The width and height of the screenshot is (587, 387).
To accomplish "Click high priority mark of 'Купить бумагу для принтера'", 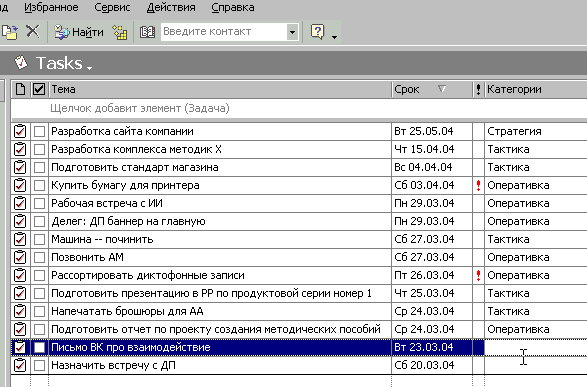I will tap(478, 186).
